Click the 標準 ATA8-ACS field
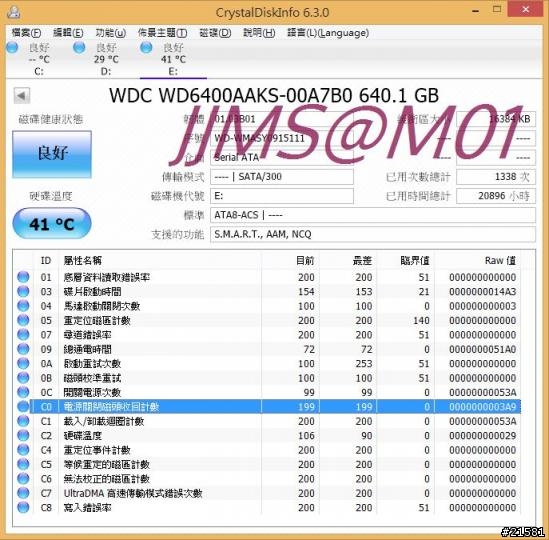Image resolution: width=549 pixels, height=540 pixels. coord(373,215)
